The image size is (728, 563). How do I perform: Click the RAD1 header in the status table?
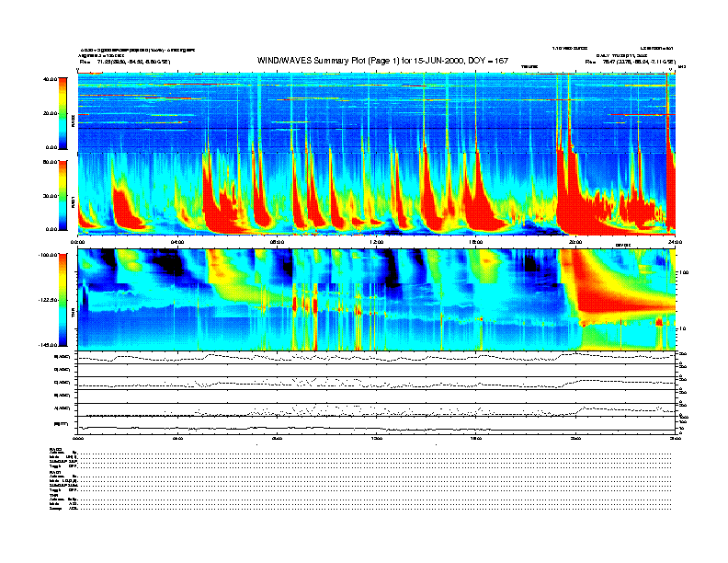pyautogui.click(x=55, y=472)
